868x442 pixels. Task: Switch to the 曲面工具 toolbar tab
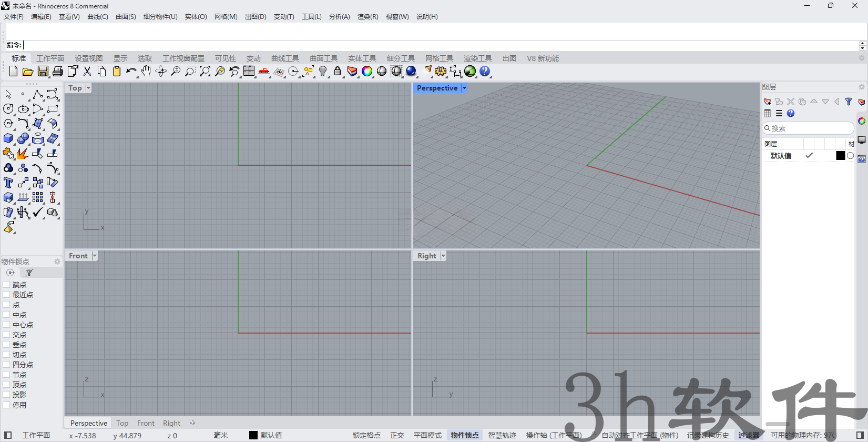[324, 58]
